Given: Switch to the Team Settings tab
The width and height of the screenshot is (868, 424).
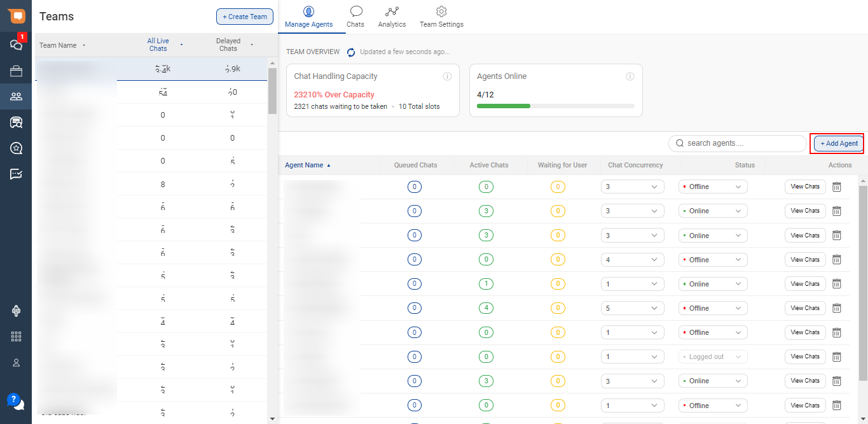Looking at the screenshot, I should [441, 17].
